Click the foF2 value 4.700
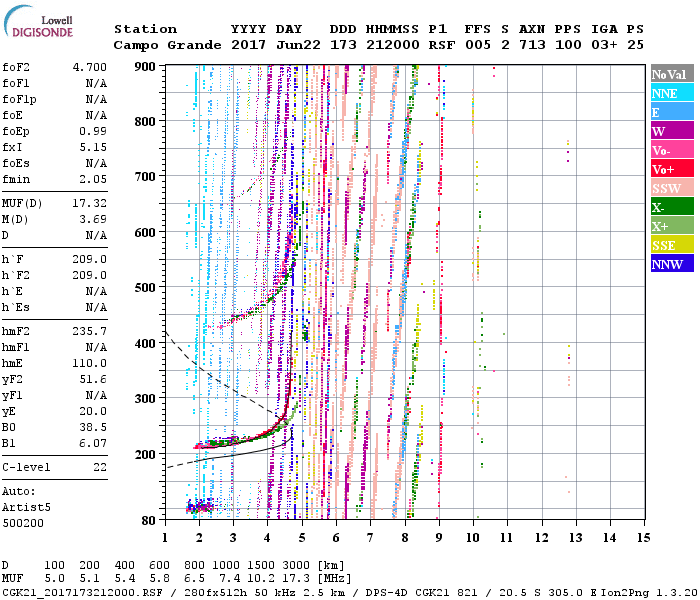This screenshot has width=700, height=600. coord(90,67)
